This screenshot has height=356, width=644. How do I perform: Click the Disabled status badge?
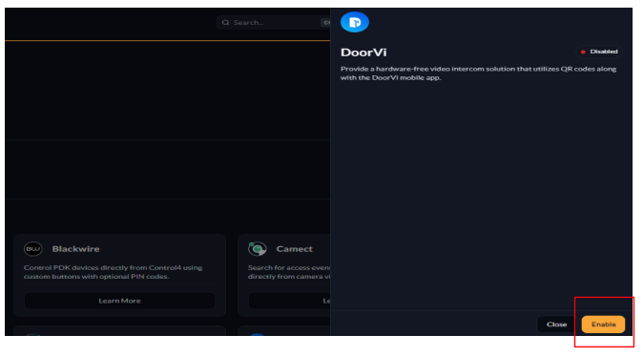(599, 52)
